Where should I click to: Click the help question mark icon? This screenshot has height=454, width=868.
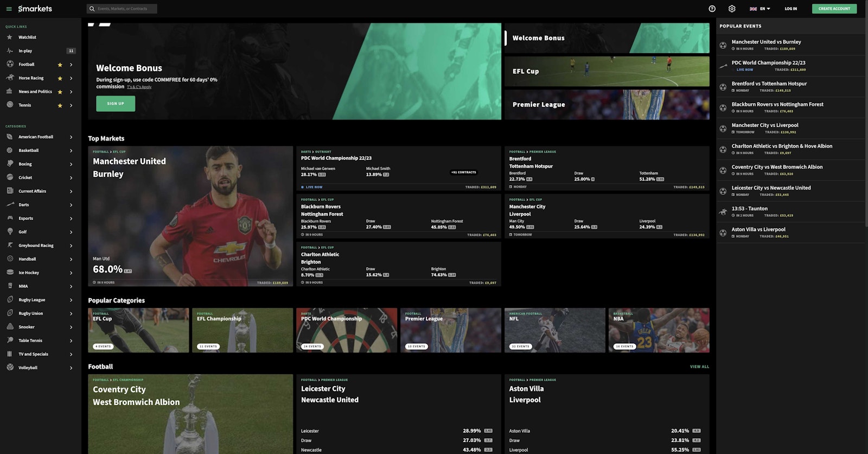(712, 9)
